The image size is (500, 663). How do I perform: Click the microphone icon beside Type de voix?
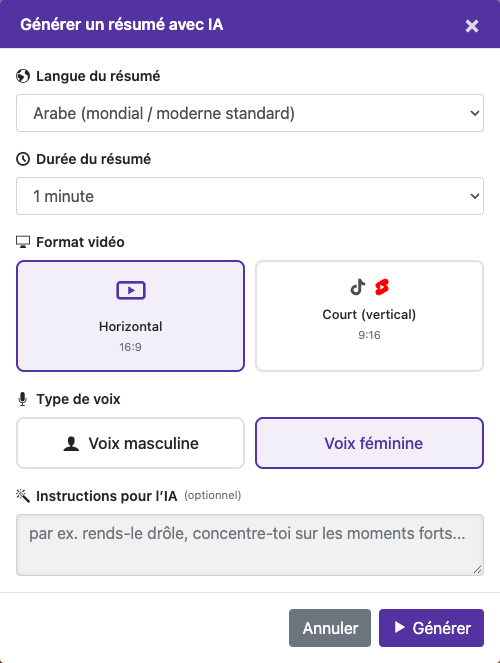[23, 399]
